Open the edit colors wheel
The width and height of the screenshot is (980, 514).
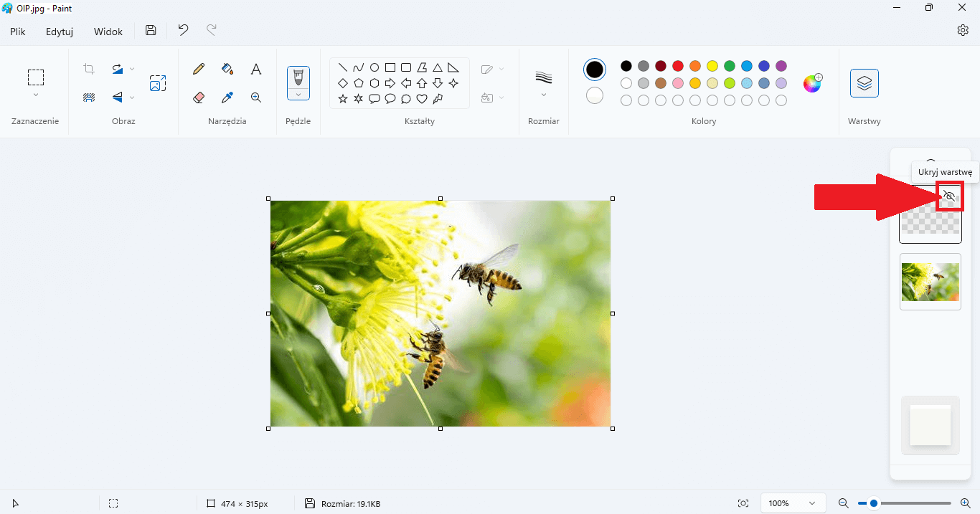[812, 83]
